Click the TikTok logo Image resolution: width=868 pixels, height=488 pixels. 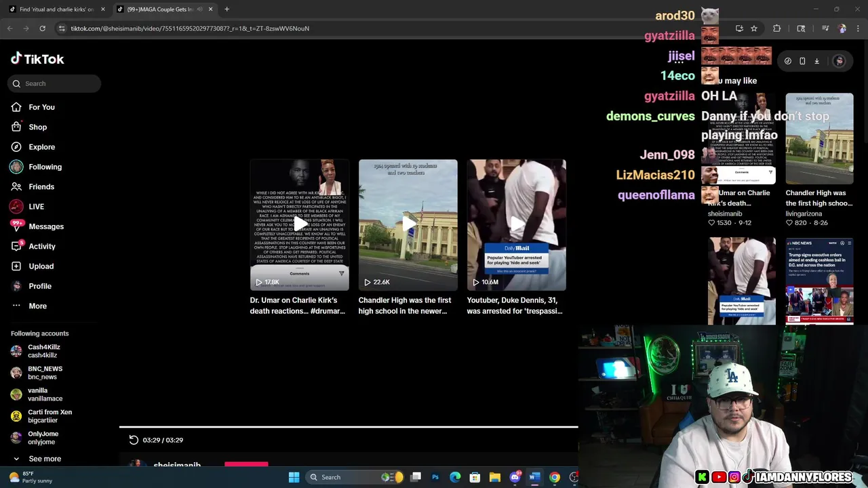click(37, 59)
